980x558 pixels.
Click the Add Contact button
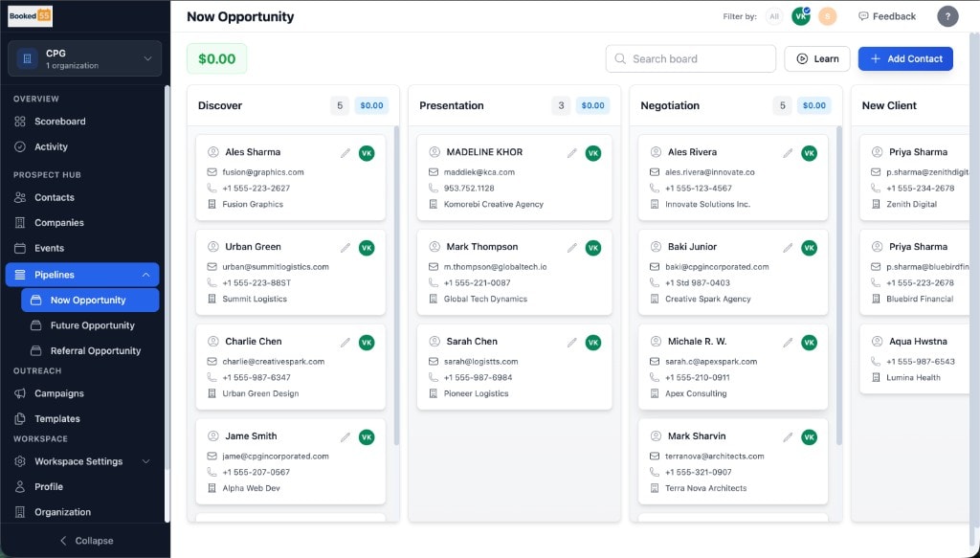(905, 58)
